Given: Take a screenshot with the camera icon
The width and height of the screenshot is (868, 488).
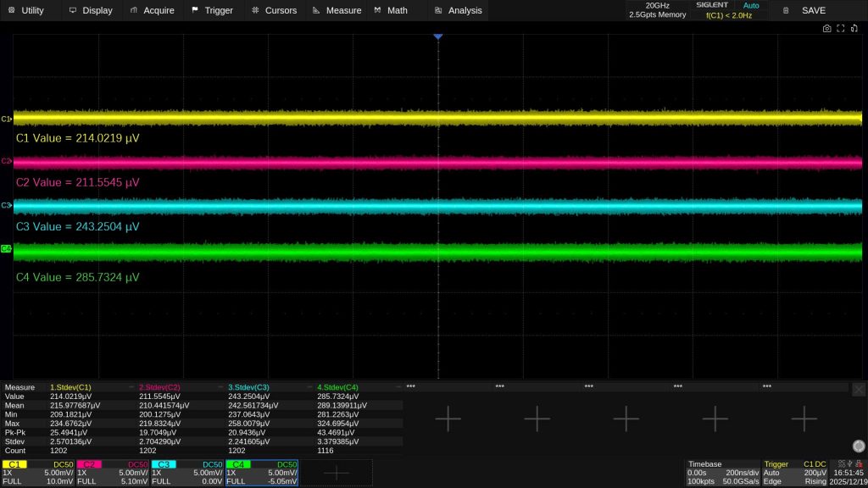Looking at the screenshot, I should pyautogui.click(x=826, y=29).
